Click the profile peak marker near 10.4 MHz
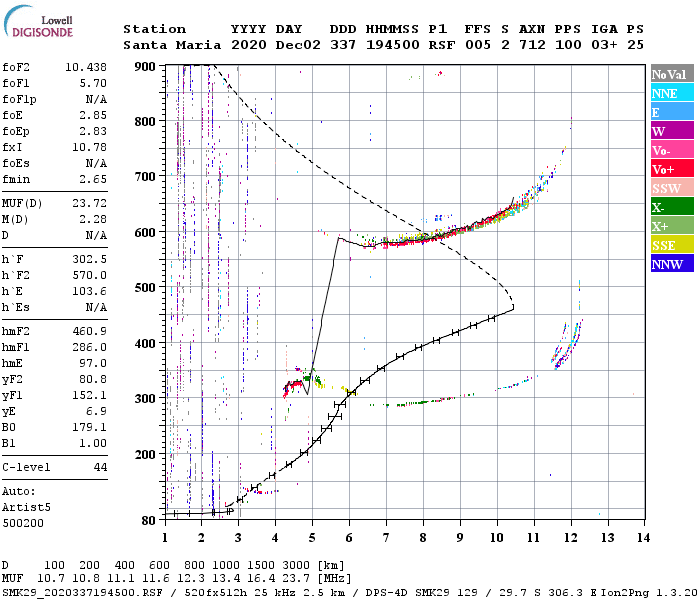 coord(513,307)
